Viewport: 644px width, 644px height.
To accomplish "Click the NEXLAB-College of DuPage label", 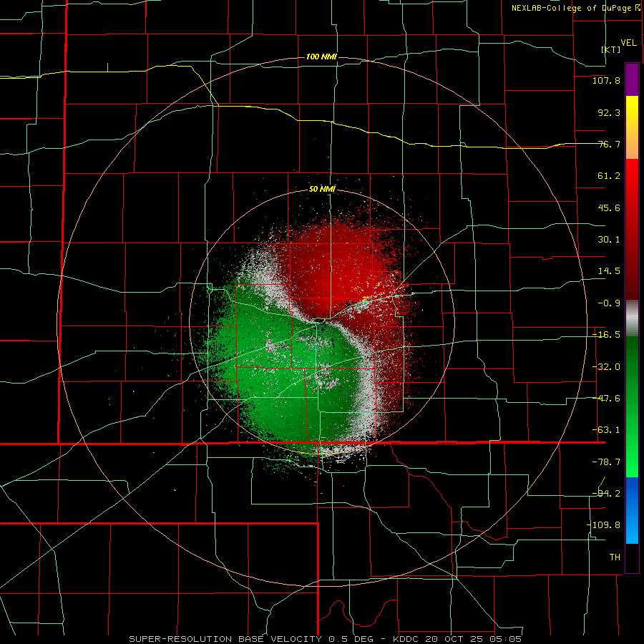I will [571, 8].
